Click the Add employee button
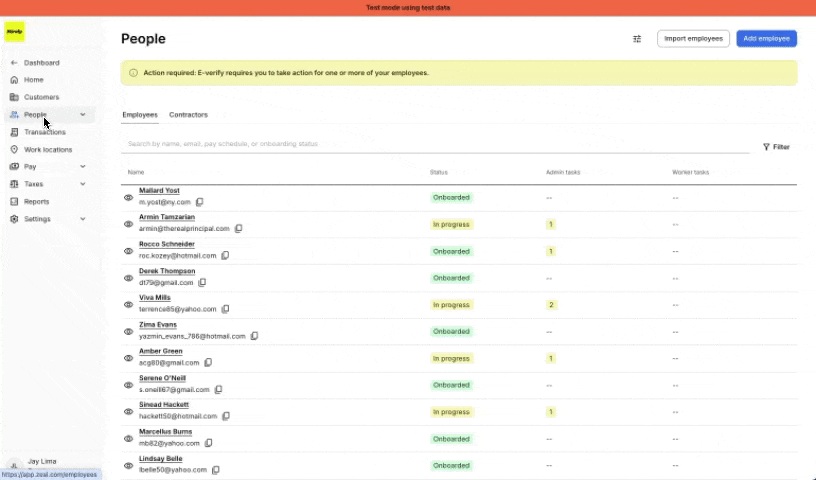Image resolution: width=816 pixels, height=480 pixels. point(767,39)
